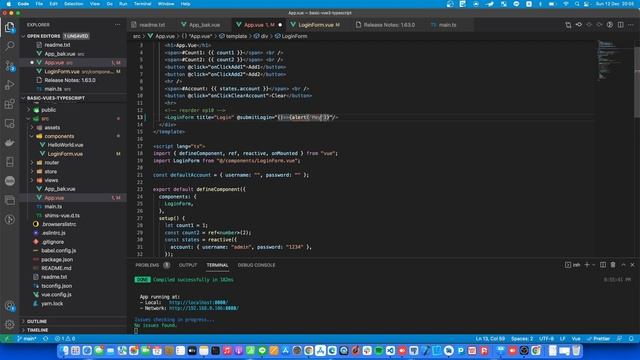Open the Accounts menu in activity bar
The width and height of the screenshot is (640, 360).
point(9,306)
